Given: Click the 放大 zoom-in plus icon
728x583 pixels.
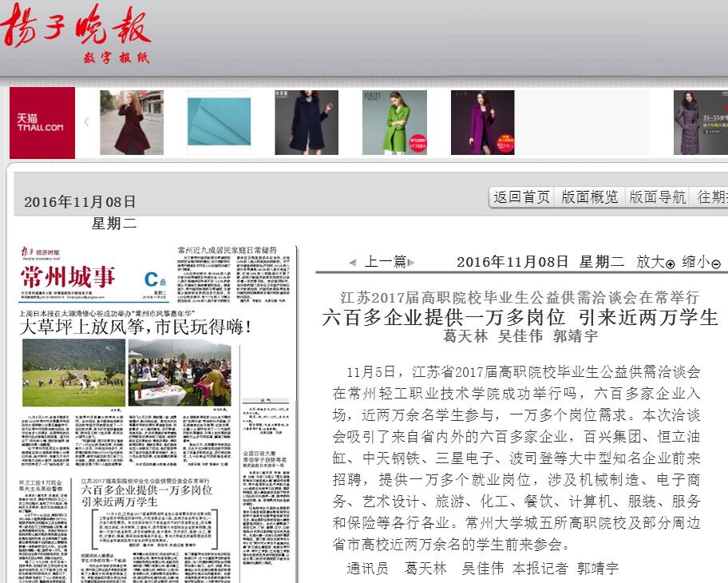Looking at the screenshot, I should pos(671,264).
